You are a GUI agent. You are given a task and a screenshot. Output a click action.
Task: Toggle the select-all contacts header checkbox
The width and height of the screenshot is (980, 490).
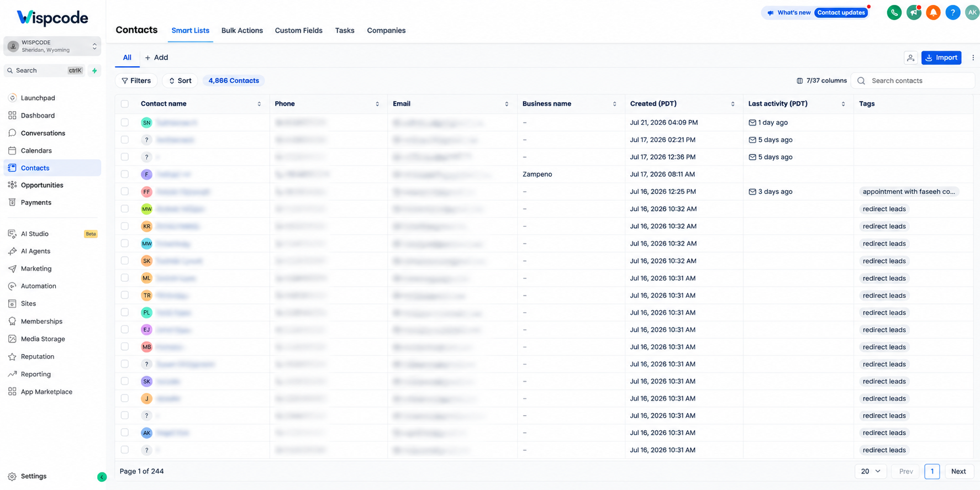125,104
